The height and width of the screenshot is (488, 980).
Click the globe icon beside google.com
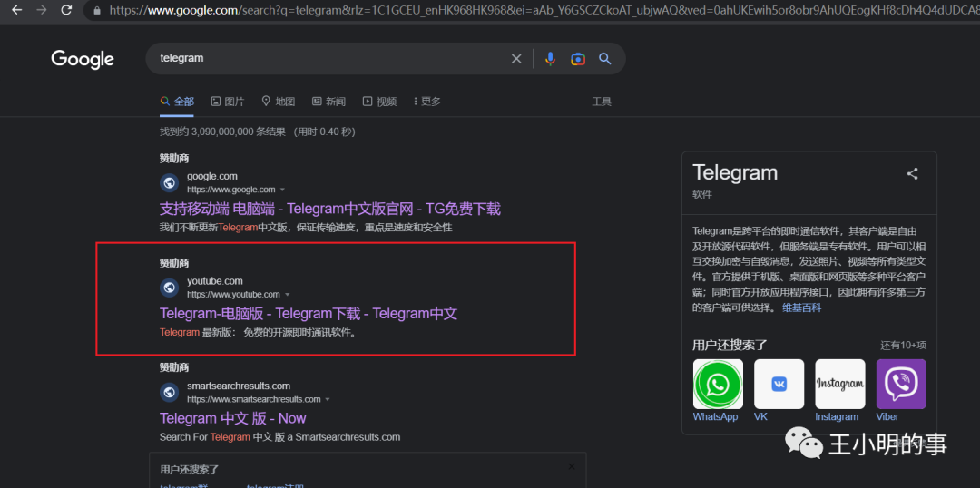pos(170,182)
